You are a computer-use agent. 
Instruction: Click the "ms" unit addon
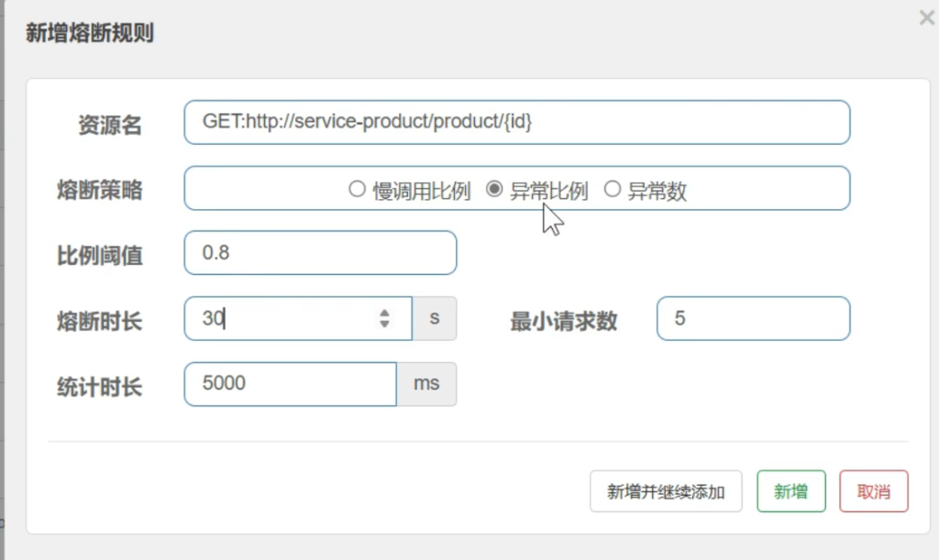click(x=426, y=384)
